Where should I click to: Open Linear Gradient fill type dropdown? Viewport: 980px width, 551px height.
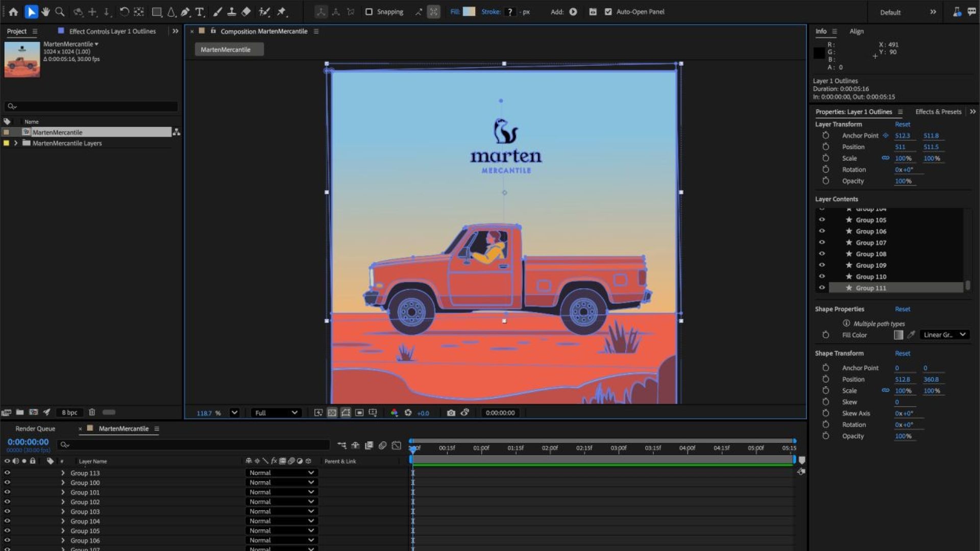(944, 335)
